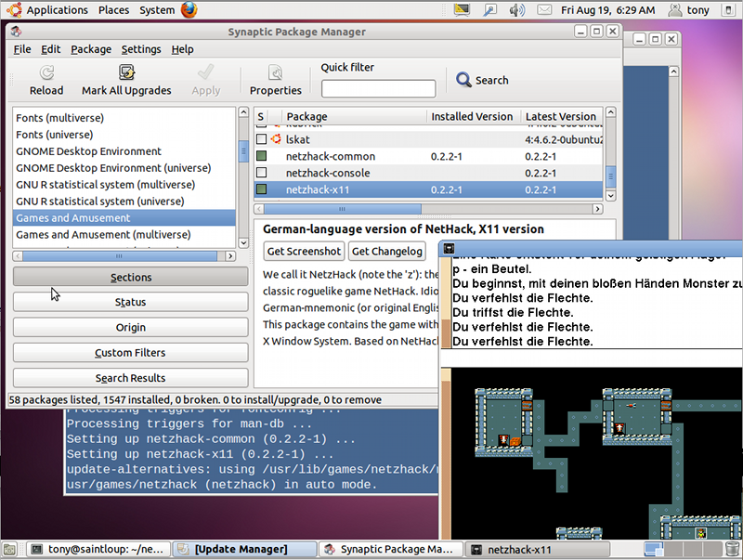
Task: Sort by Latest Version column header
Action: click(562, 116)
